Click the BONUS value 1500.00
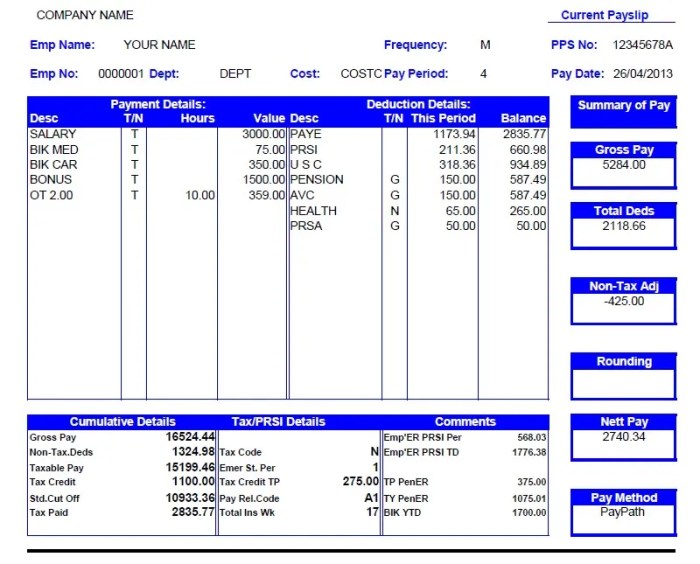Screen dimensions: 700x564 [x=264, y=180]
